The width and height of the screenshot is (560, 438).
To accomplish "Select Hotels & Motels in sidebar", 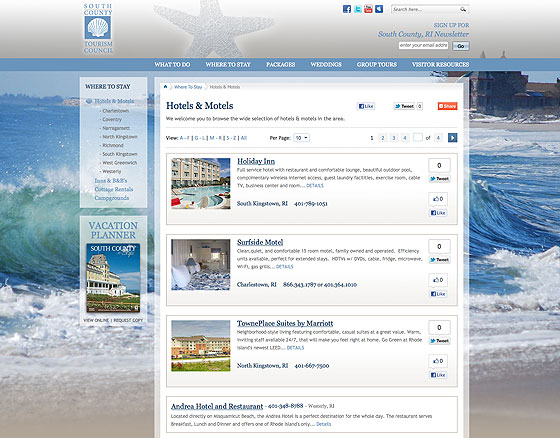I will tap(114, 101).
